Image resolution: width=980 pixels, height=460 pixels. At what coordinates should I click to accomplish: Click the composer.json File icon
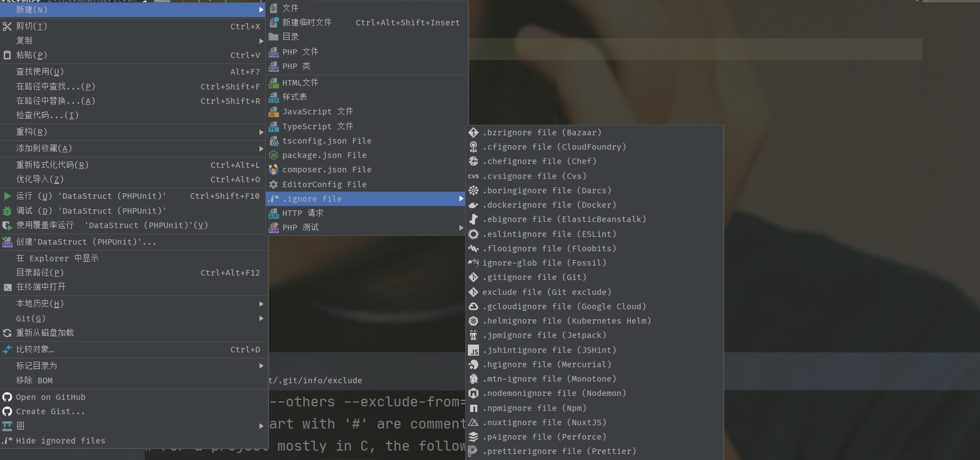tap(273, 170)
